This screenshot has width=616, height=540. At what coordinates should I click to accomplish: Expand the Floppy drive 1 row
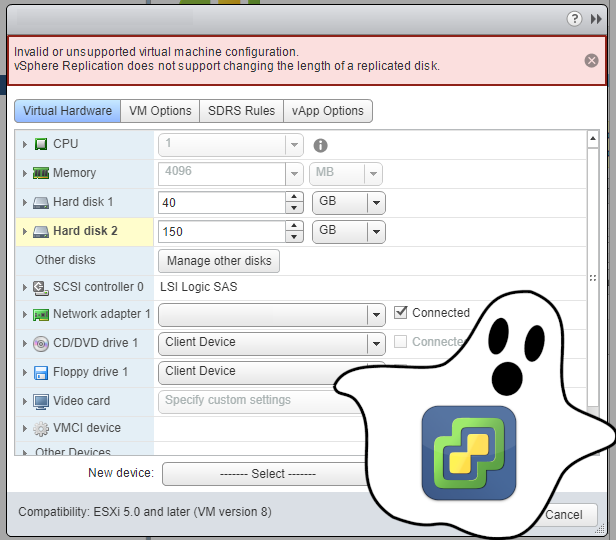click(x=25, y=372)
